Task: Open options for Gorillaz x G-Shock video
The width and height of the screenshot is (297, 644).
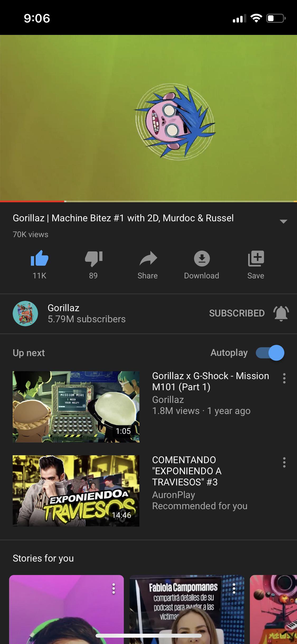Action: [284, 378]
